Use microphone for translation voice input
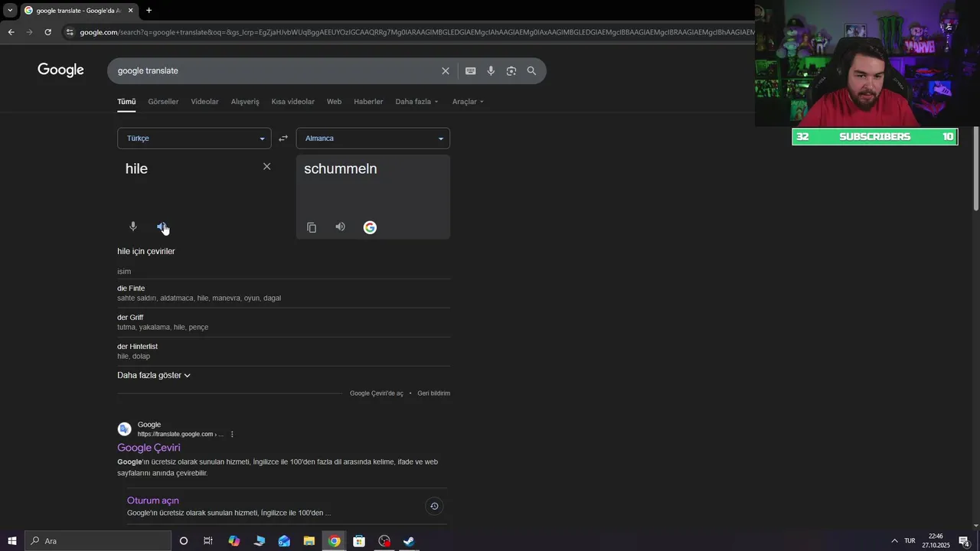The height and width of the screenshot is (551, 980). pos(133,227)
